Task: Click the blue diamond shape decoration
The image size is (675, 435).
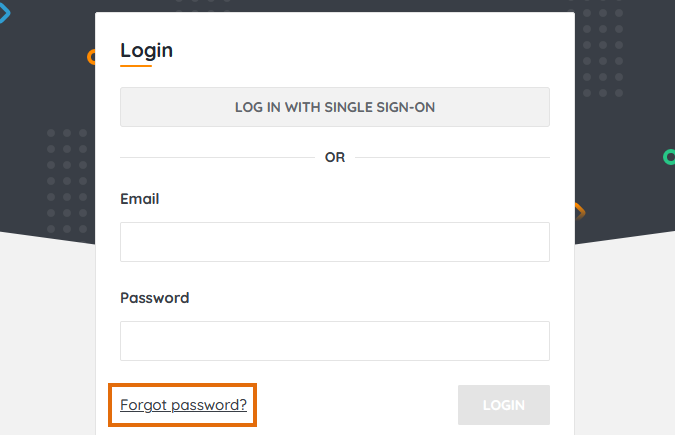Action: (x=4, y=13)
